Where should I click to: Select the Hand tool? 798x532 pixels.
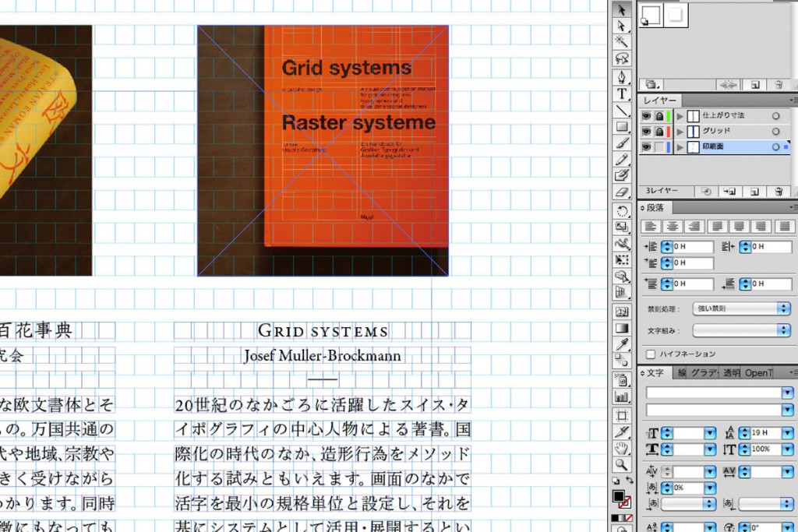[x=621, y=448]
